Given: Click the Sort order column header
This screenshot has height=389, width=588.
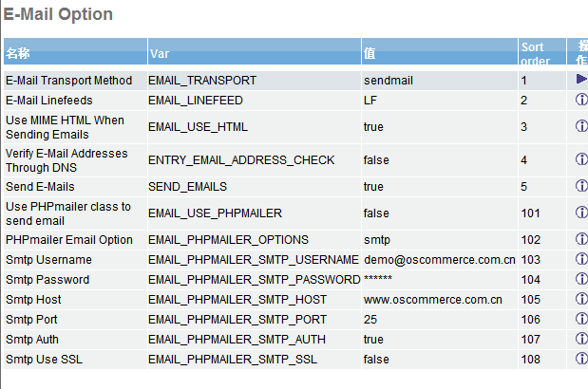Looking at the screenshot, I should [x=535, y=53].
